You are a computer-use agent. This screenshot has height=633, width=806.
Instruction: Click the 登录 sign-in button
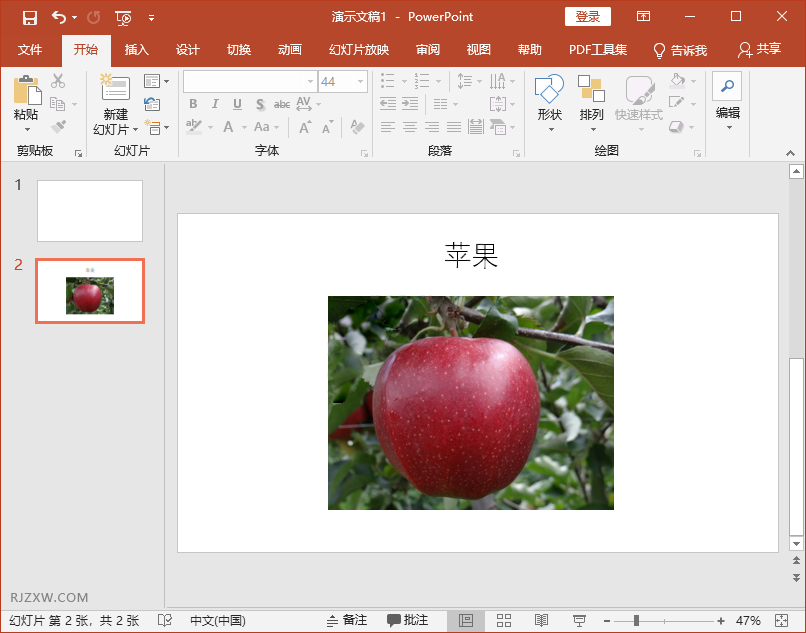tap(587, 17)
